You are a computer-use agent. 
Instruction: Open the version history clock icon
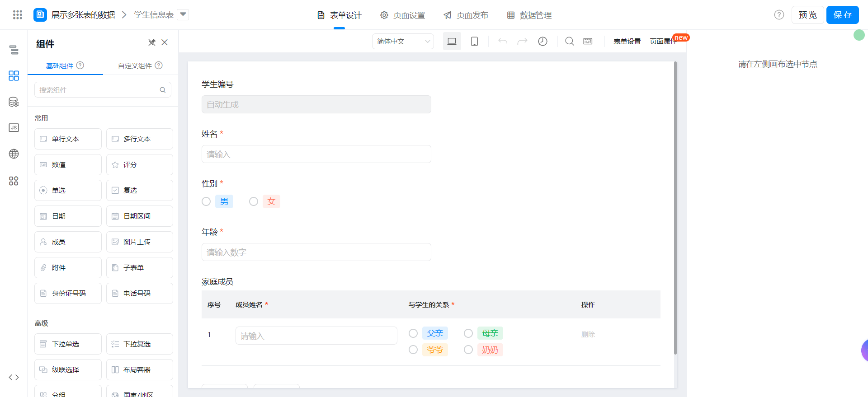click(x=542, y=41)
